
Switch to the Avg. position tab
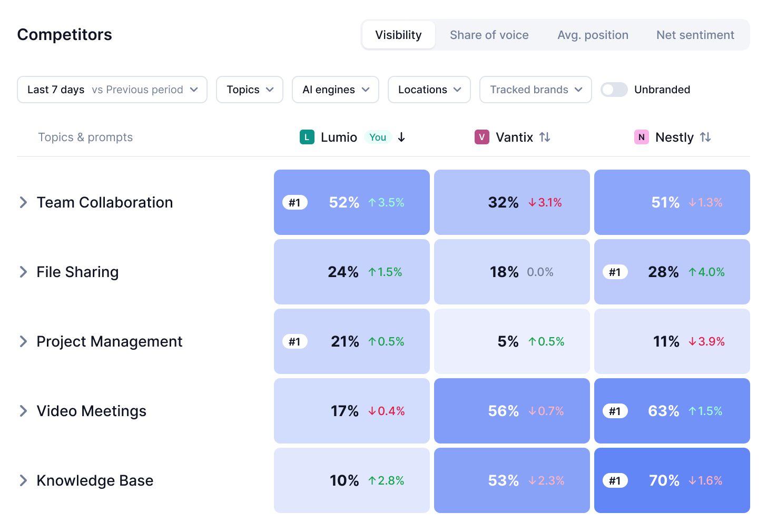click(x=593, y=35)
